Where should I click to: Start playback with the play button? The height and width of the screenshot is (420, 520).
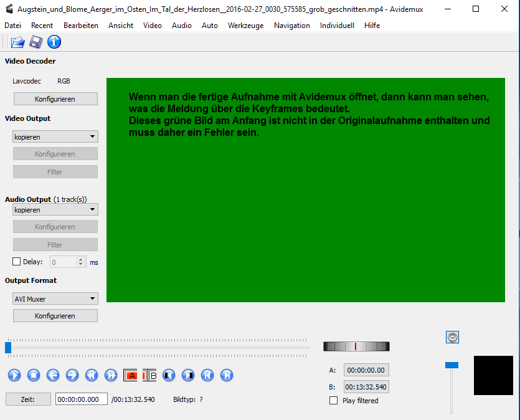point(14,375)
